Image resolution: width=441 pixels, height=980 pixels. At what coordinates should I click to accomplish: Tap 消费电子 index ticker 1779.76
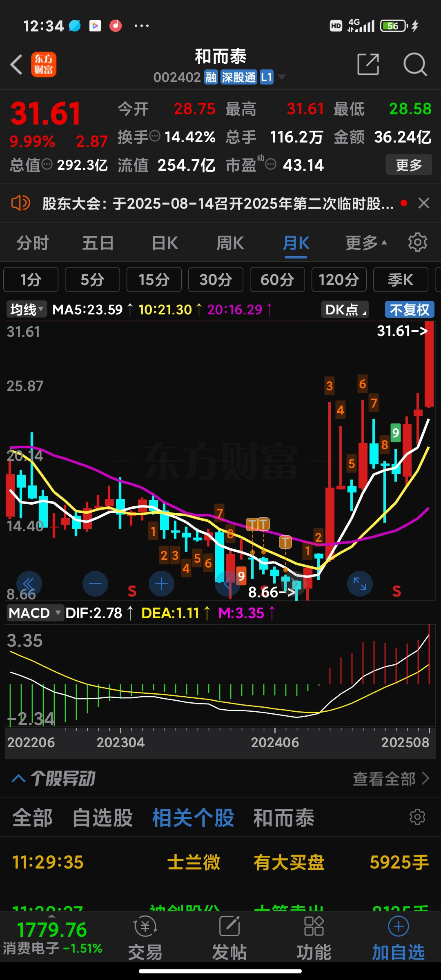pos(52,938)
